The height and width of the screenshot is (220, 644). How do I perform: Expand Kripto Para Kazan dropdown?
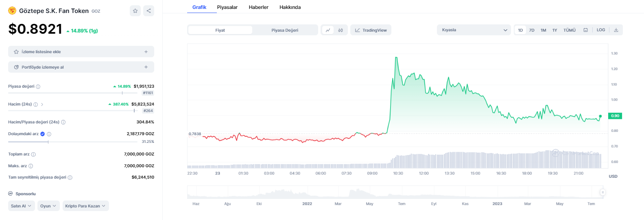85,206
